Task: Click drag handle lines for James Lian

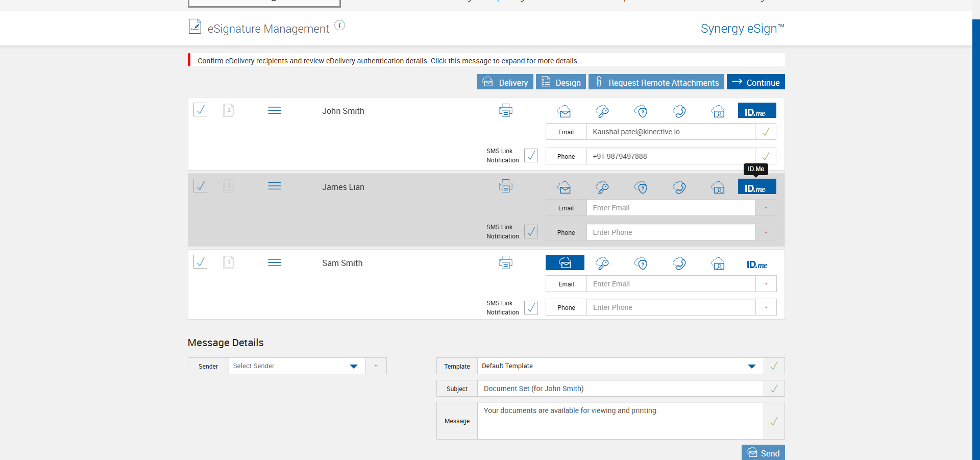Action: [275, 186]
